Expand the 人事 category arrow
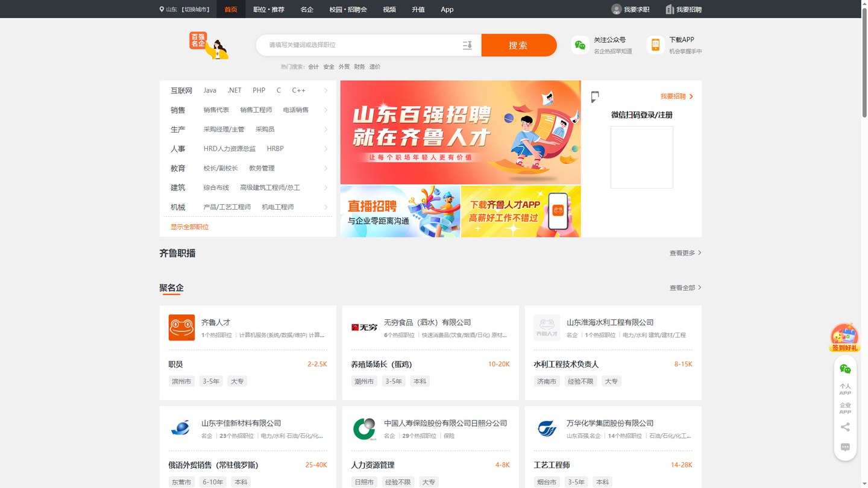The height and width of the screenshot is (488, 868). tap(325, 149)
